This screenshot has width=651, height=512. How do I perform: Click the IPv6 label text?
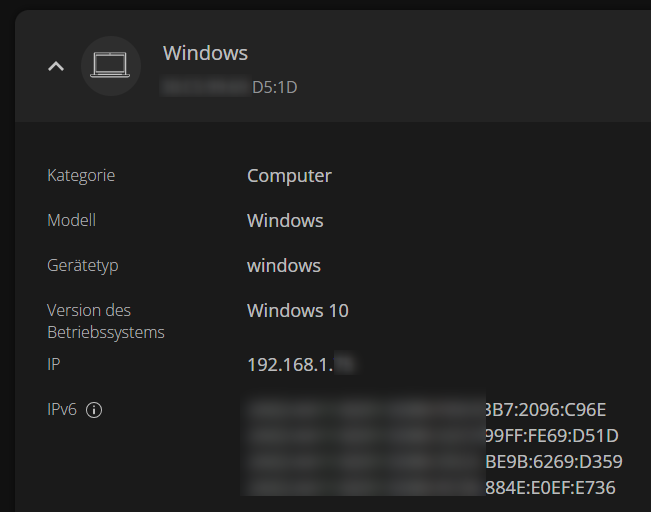point(62,410)
